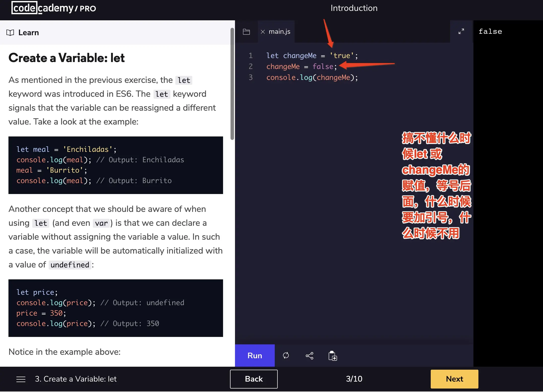Click the false output in the console
Screen dimensions: 543x392
(x=490, y=32)
